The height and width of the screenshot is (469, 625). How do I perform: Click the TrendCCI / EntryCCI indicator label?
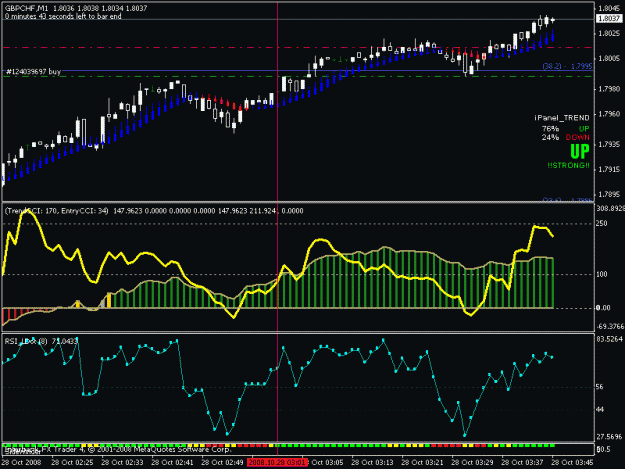tap(57, 211)
